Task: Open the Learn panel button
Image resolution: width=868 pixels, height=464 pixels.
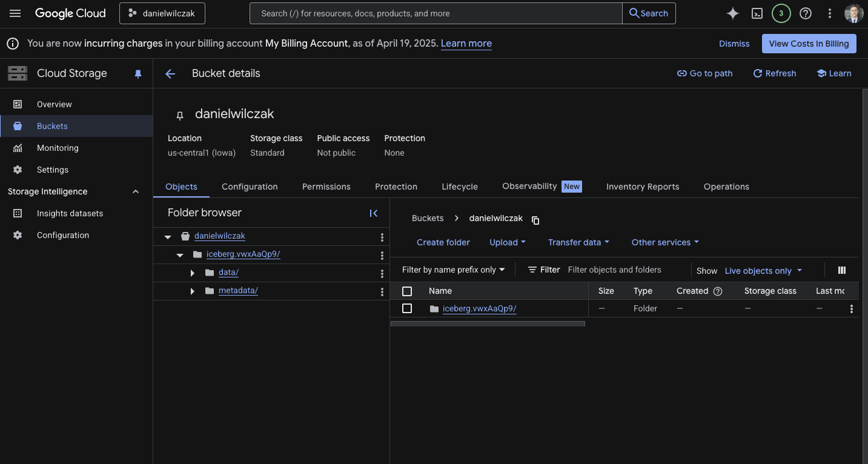Action: click(x=834, y=73)
